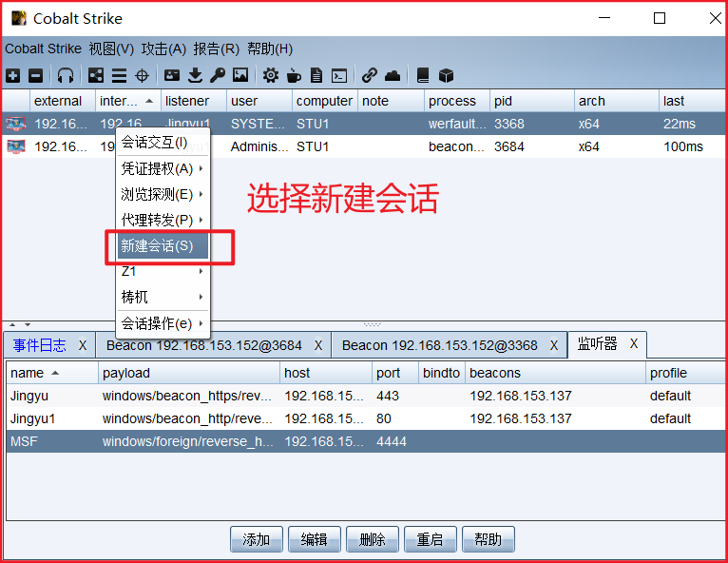This screenshot has height=563, width=728.
Task: Open the credentials card icon
Action: click(x=172, y=75)
